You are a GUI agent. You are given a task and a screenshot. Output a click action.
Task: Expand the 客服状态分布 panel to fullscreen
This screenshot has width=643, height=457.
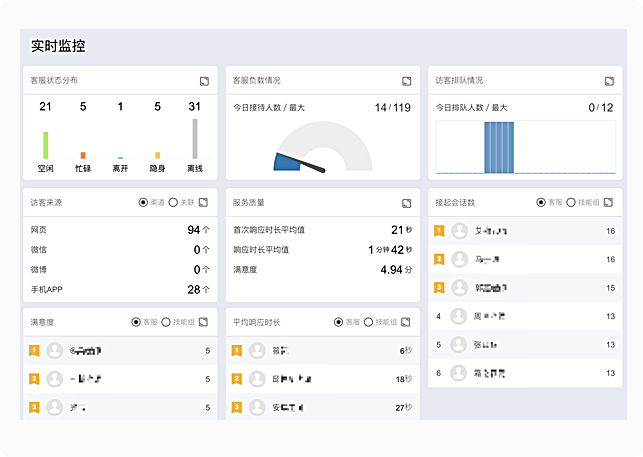coord(204,81)
